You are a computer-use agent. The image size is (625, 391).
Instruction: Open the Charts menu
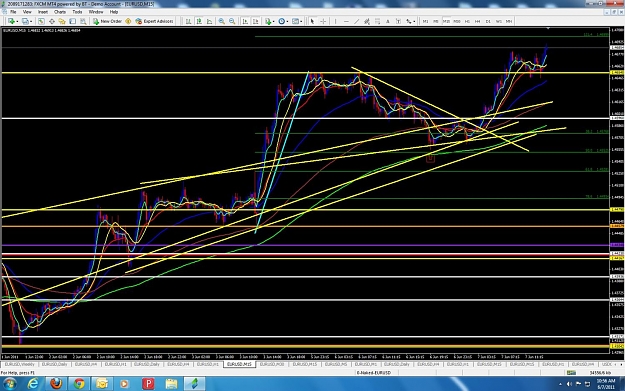pyautogui.click(x=60, y=12)
